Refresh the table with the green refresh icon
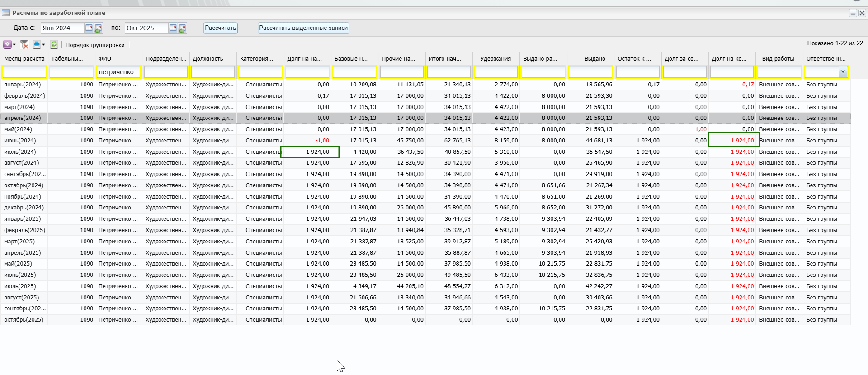 click(54, 44)
